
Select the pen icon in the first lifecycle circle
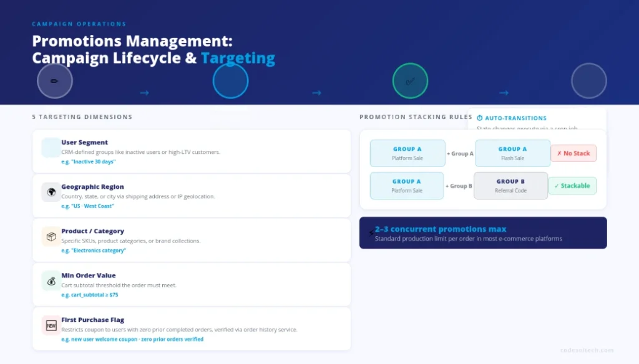pyautogui.click(x=55, y=80)
